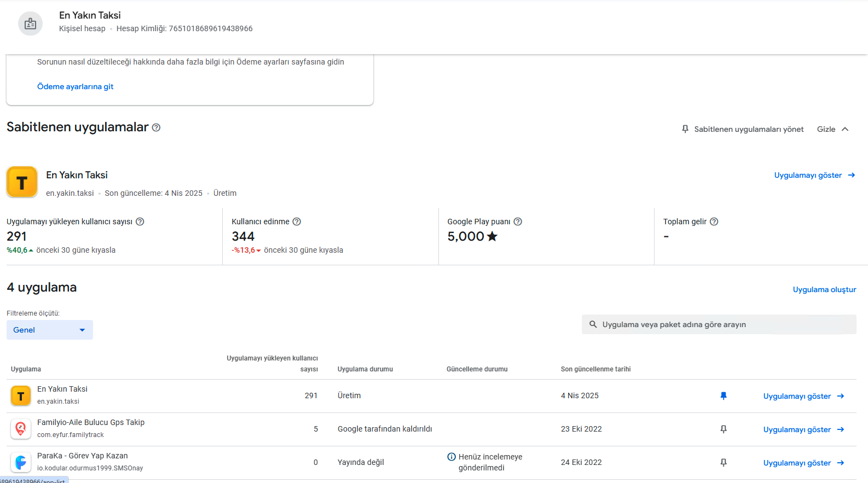Click arrow icon in pinned Uygulamayı göster link
868x483 pixels.
852,175
